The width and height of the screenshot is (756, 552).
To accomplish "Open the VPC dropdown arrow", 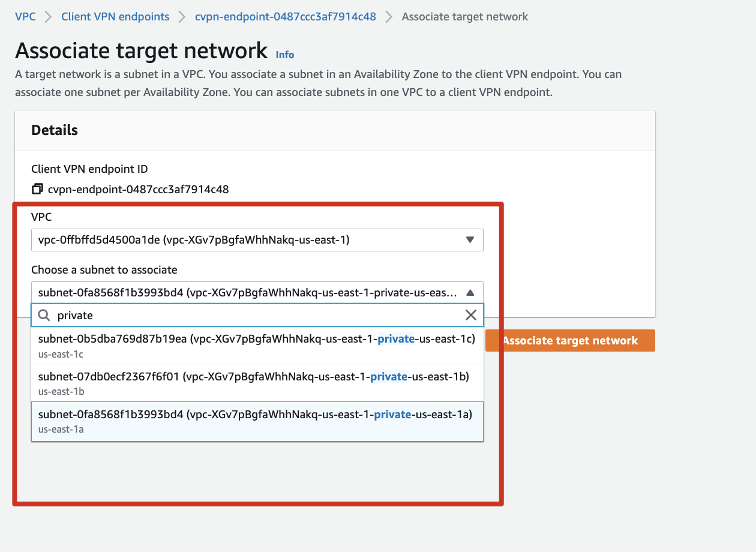I will tap(470, 240).
